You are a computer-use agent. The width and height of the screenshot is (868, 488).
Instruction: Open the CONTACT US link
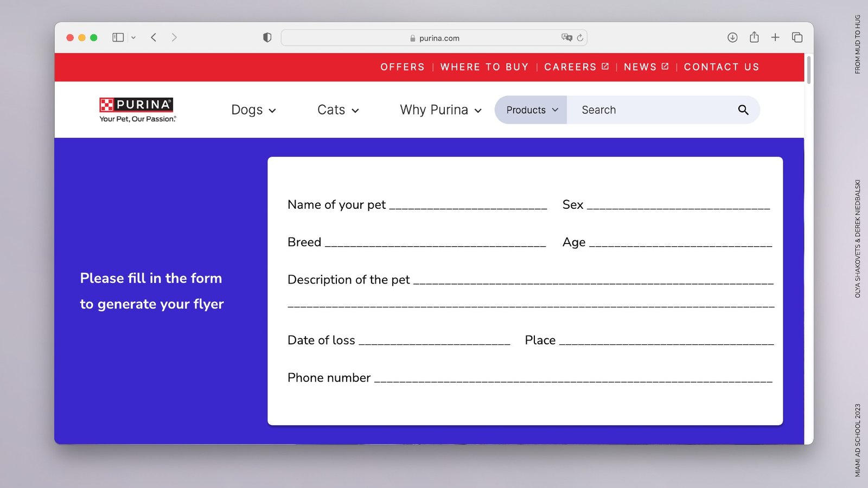point(722,67)
